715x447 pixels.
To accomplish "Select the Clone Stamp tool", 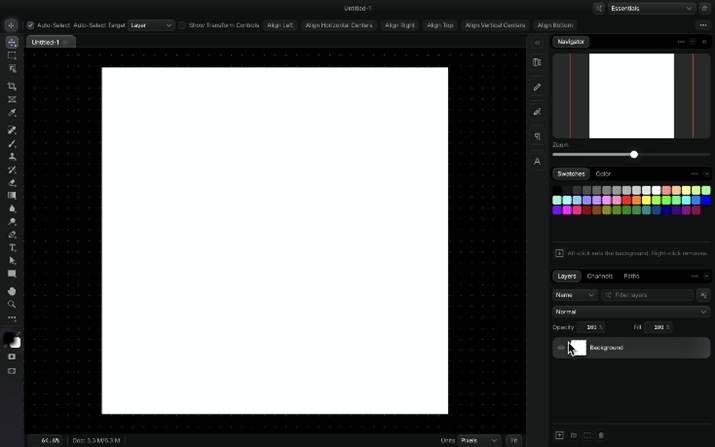I will [x=12, y=156].
